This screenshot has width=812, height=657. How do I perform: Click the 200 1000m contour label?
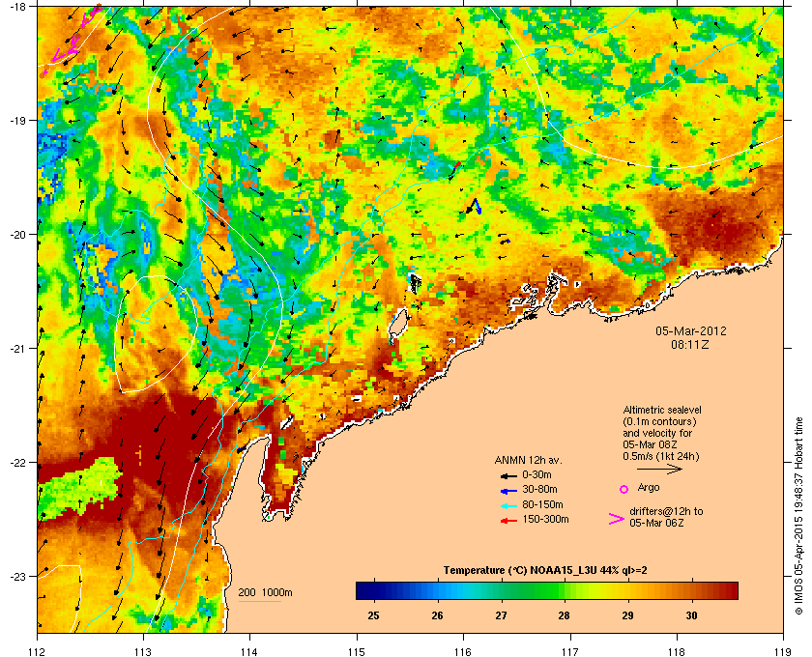[265, 593]
